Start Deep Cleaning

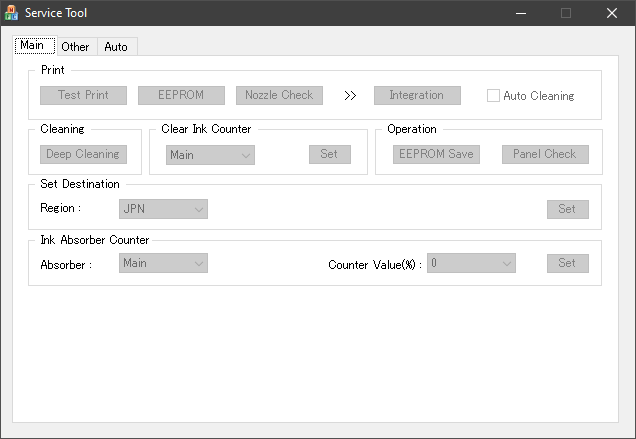(x=82, y=155)
